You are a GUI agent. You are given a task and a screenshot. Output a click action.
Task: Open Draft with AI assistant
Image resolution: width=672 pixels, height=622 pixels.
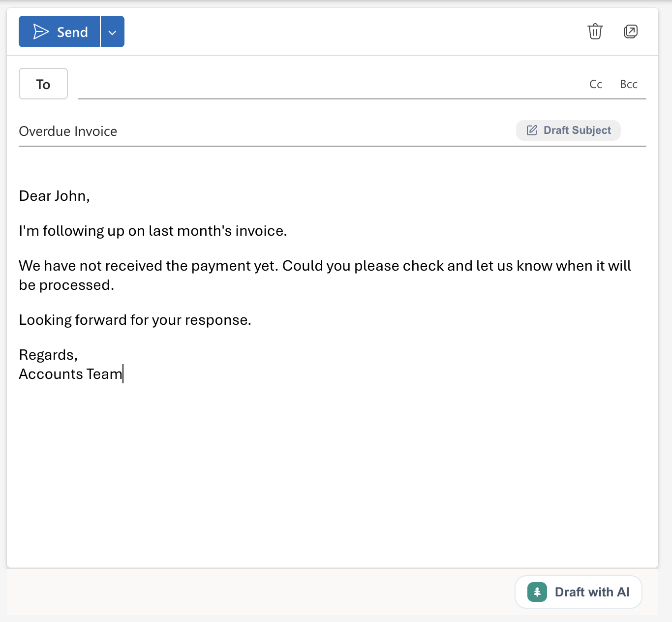coord(579,592)
